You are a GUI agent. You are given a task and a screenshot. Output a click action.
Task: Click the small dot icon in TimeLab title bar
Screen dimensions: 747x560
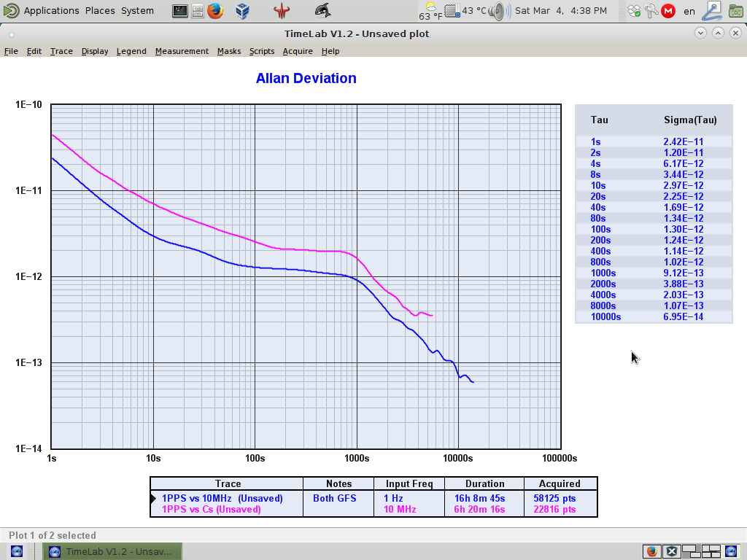point(12,34)
